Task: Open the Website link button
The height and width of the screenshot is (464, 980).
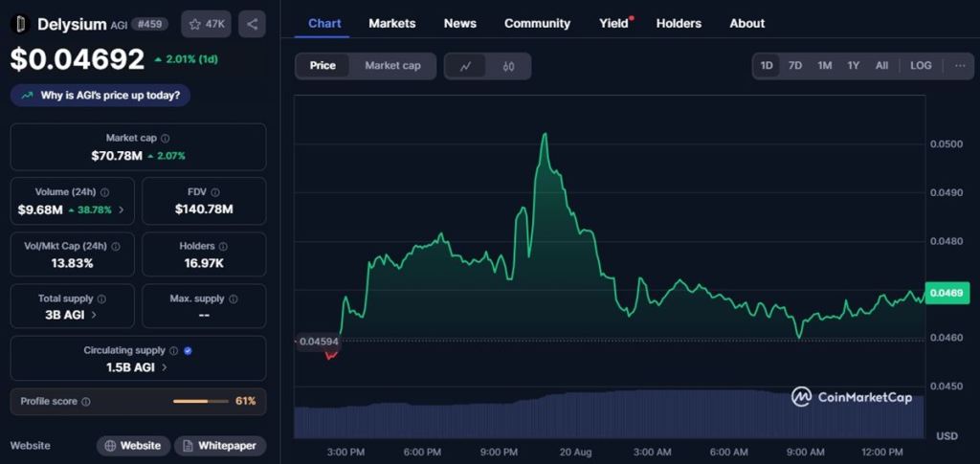Action: (133, 446)
